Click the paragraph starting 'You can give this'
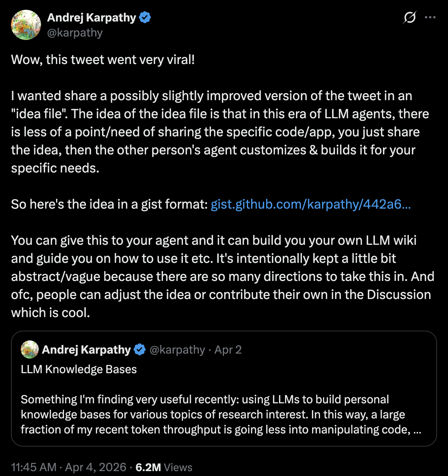 click(223, 276)
